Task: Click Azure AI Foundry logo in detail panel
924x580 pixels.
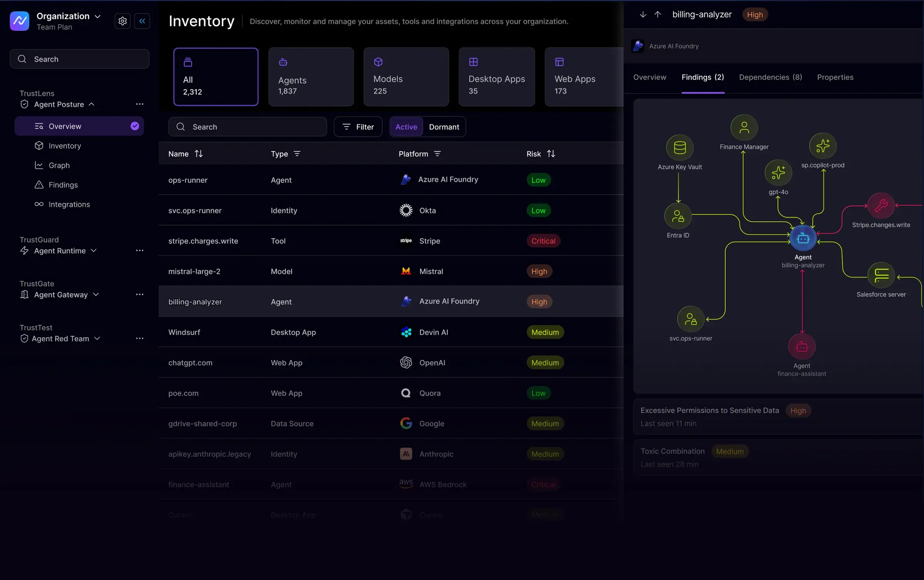Action: [x=638, y=46]
